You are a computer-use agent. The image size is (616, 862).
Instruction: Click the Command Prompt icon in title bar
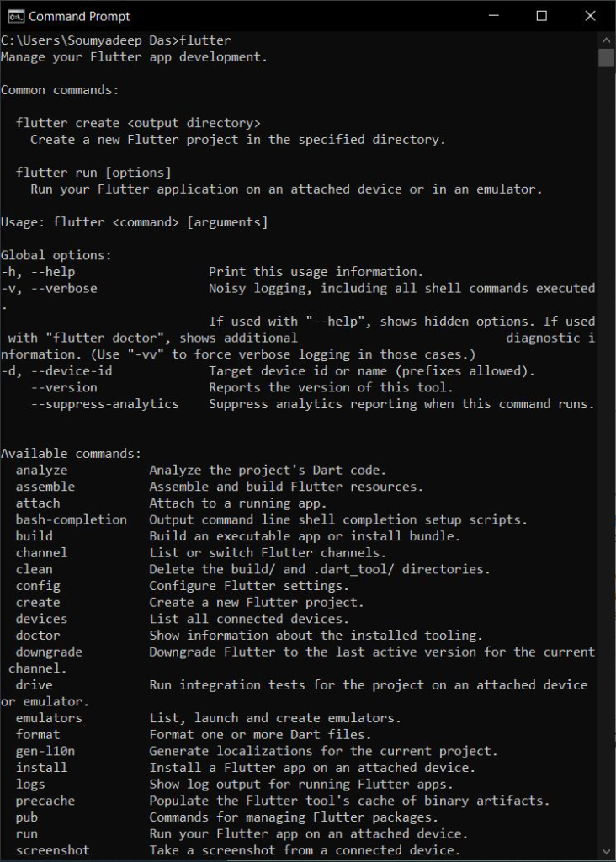tap(14, 16)
